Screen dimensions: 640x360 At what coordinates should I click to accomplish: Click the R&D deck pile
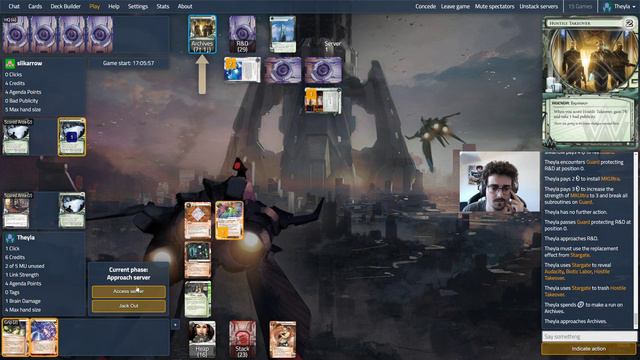tap(242, 34)
